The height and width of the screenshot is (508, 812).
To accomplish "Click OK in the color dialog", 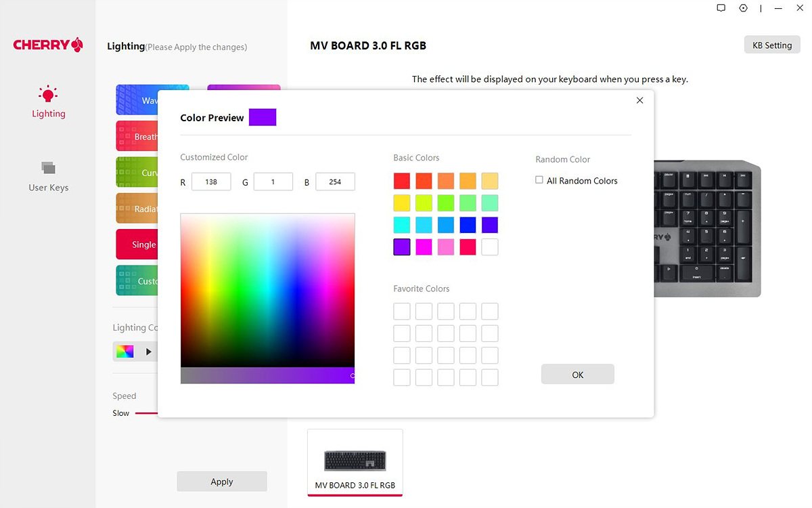I will click(x=577, y=375).
